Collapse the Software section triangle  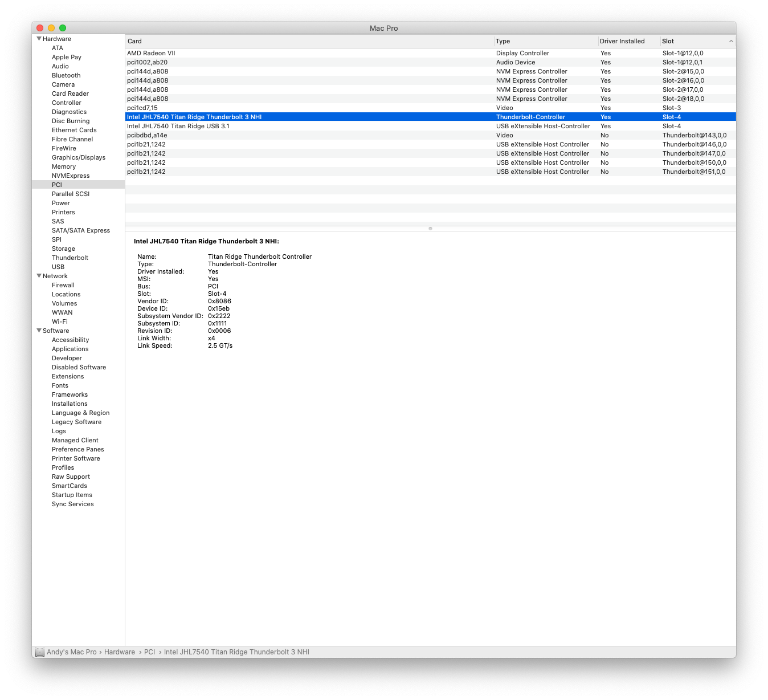pos(39,331)
